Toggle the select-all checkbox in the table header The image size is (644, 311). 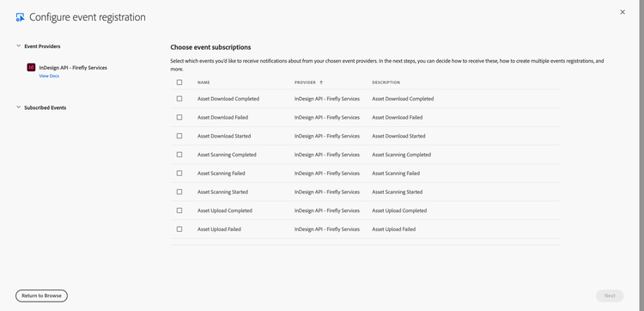[x=179, y=82]
